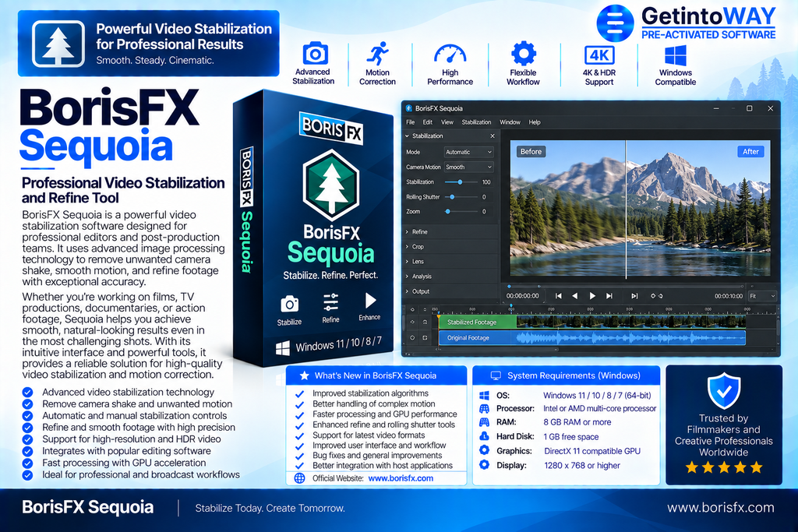
Task: Click the green hexagon tree emblem on box
Action: 331,185
